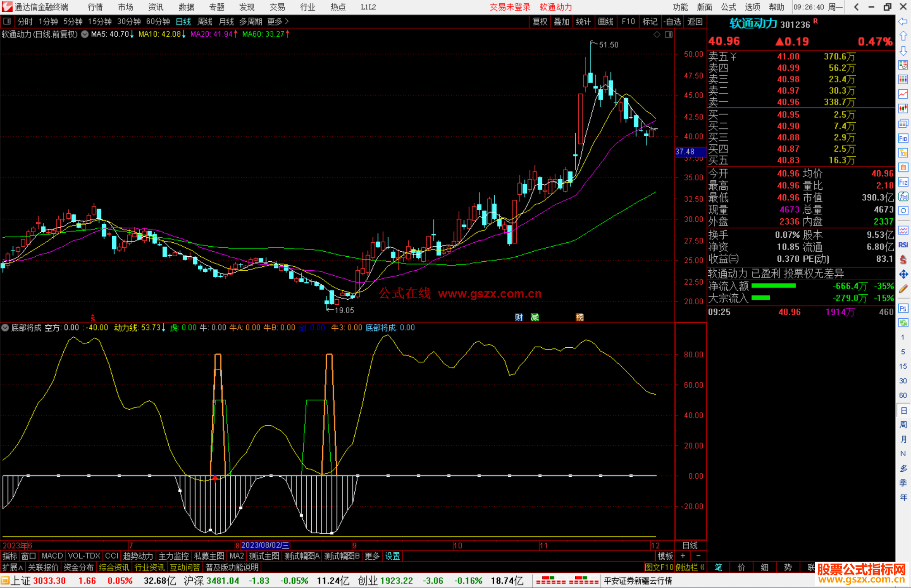911x588 pixels.
Task: Click the 设置 indicator settings link
Action: pos(392,556)
